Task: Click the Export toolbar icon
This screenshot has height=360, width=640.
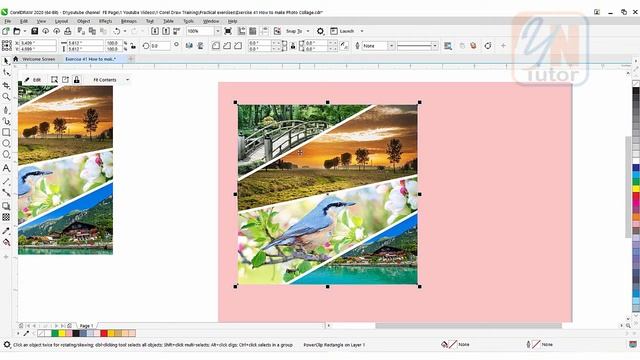Action: 166,31
